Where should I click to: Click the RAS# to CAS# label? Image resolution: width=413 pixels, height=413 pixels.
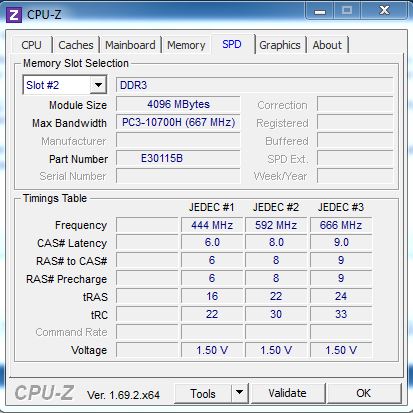[72, 261]
